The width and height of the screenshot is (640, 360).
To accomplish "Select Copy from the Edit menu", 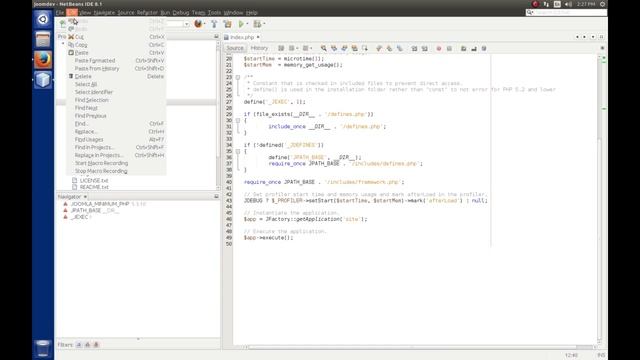I will tap(116, 44).
